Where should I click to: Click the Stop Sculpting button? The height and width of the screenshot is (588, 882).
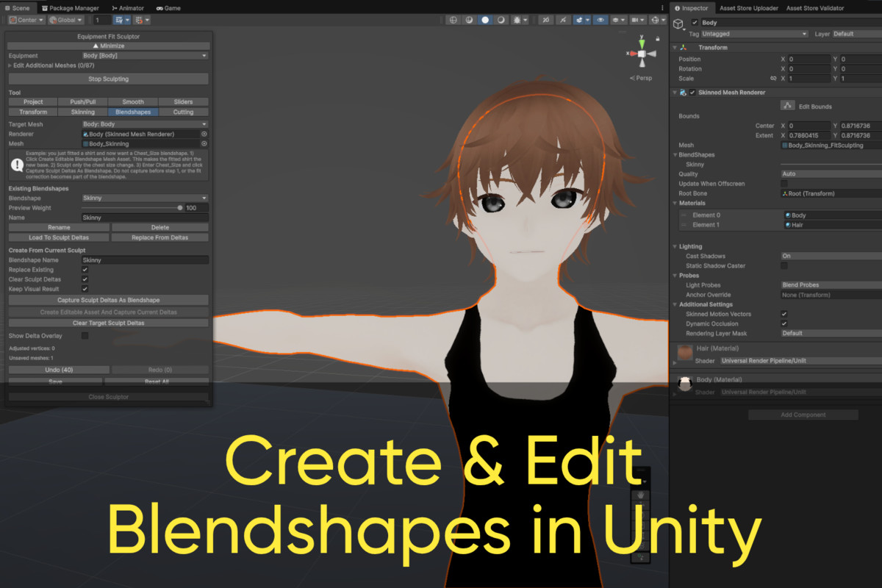pyautogui.click(x=108, y=79)
